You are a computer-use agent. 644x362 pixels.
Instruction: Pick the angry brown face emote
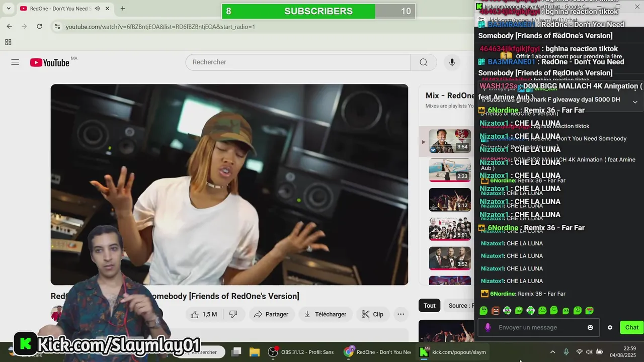click(x=496, y=311)
